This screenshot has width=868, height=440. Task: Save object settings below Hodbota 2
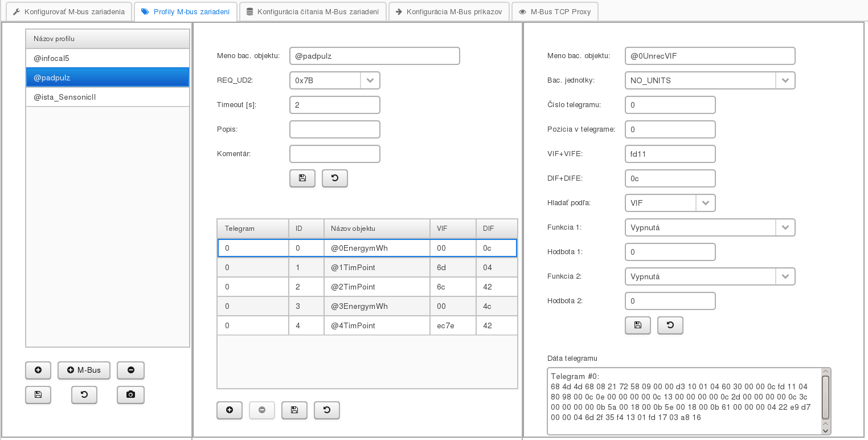(x=638, y=325)
